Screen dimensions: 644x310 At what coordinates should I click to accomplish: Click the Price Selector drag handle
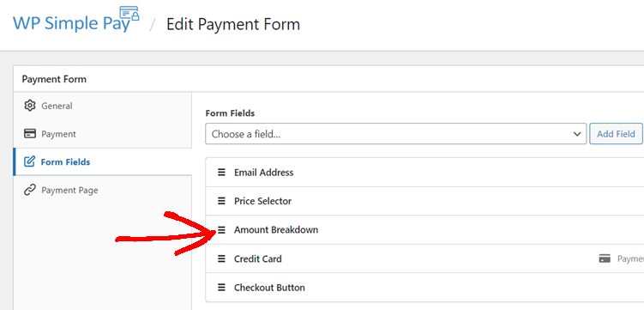pos(221,201)
